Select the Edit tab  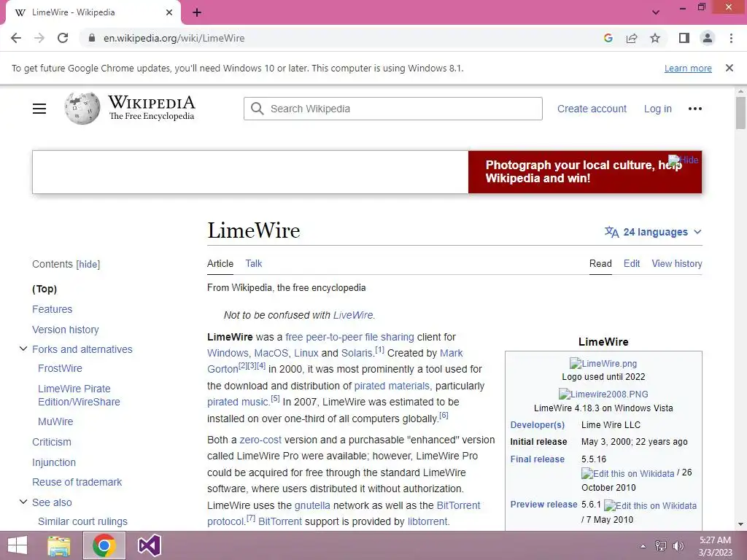[x=632, y=263]
